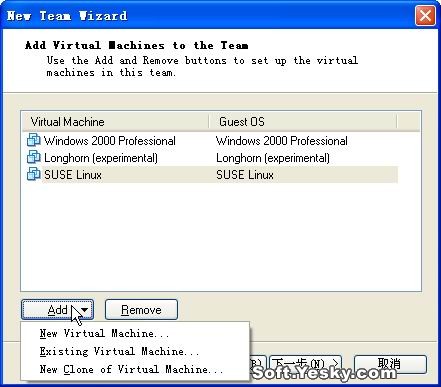The width and height of the screenshot is (441, 387).
Task: Click the SUSE Linux VM icon
Action: (x=34, y=174)
